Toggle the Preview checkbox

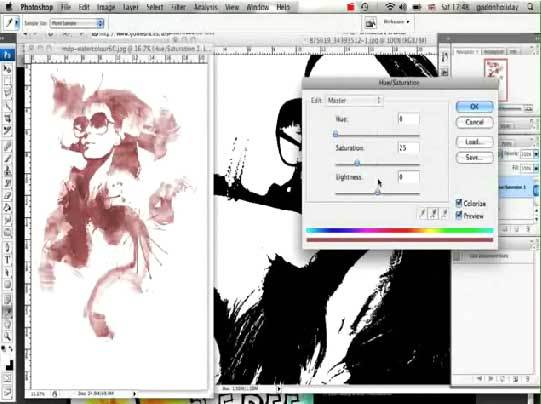pyautogui.click(x=459, y=215)
